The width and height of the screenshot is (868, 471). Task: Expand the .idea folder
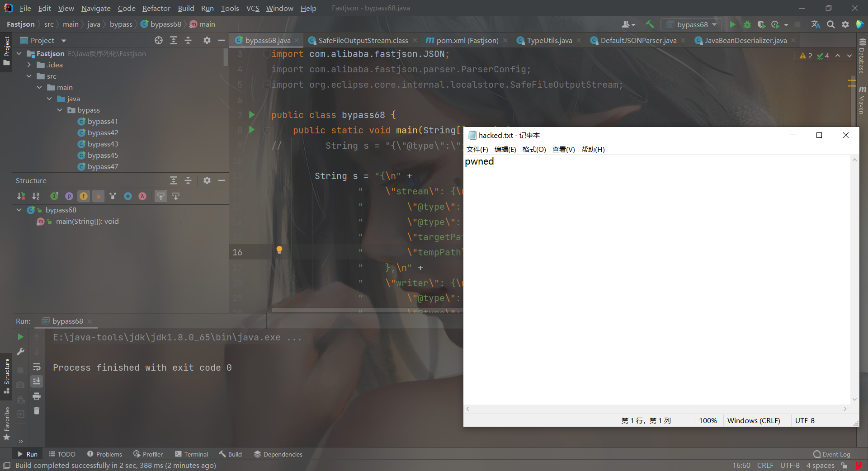(29, 65)
